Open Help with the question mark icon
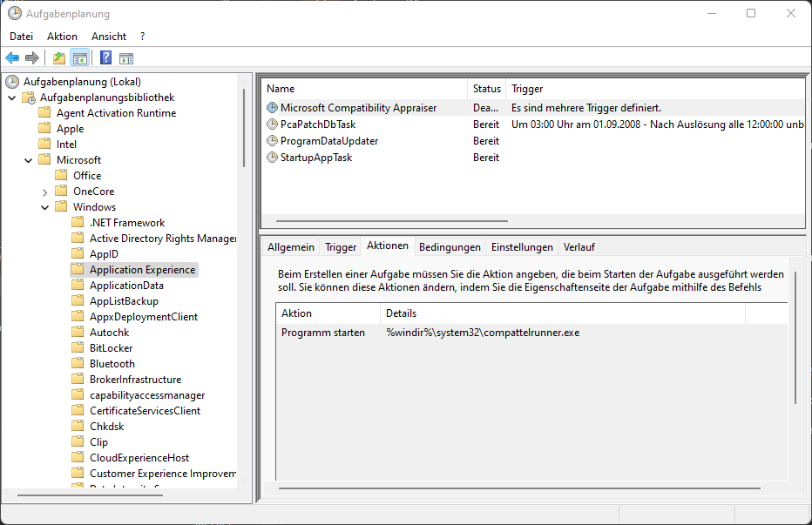The height and width of the screenshot is (525, 812). pyautogui.click(x=105, y=58)
